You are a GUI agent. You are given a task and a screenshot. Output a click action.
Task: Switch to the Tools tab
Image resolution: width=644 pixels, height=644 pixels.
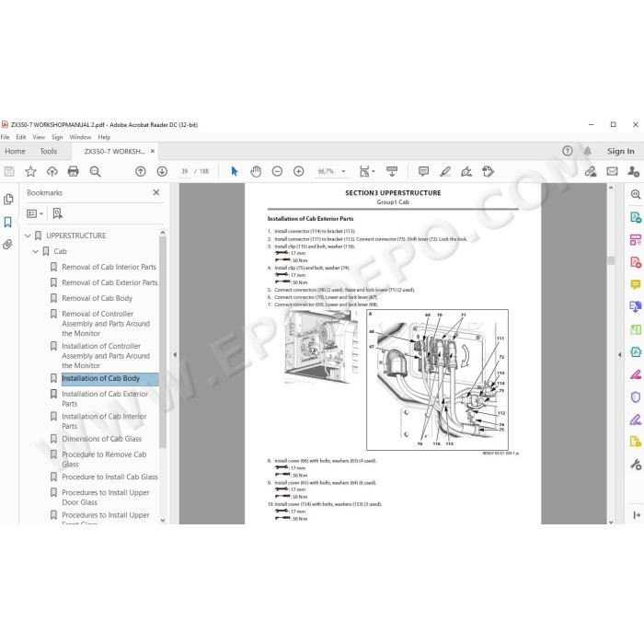pos(49,151)
